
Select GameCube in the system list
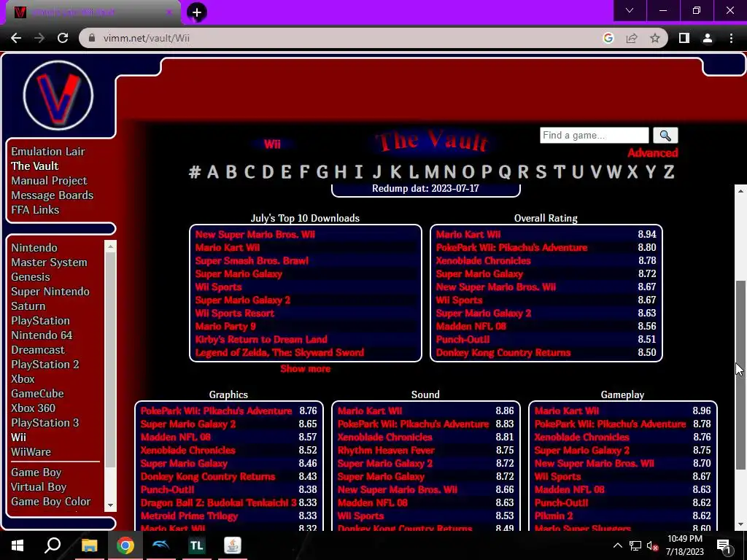[38, 393]
